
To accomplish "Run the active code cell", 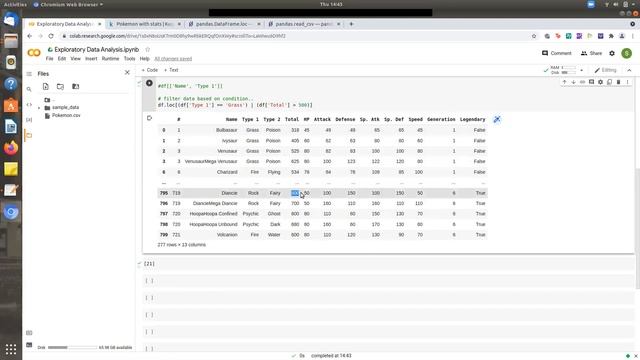I will (149, 83).
